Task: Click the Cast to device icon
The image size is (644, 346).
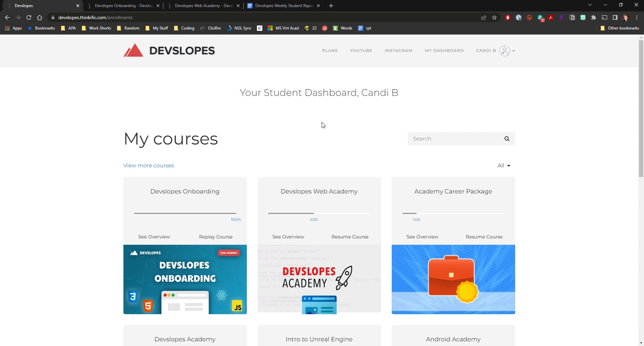Action: point(604,17)
